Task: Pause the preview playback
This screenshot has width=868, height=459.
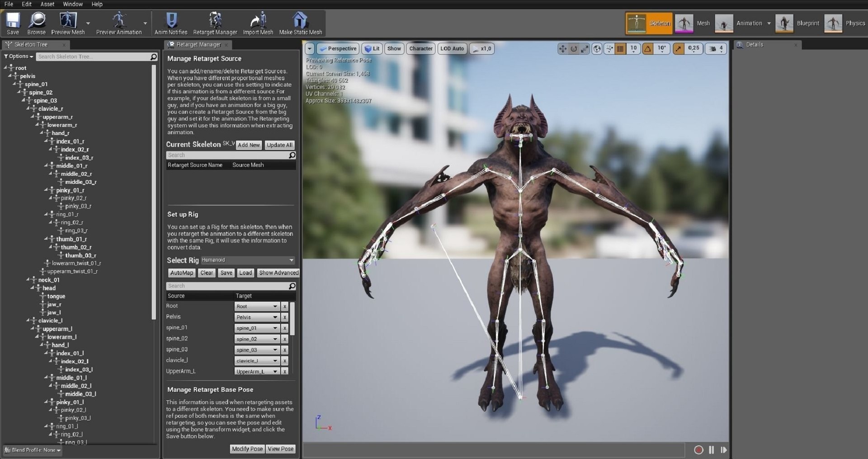Action: point(712,450)
